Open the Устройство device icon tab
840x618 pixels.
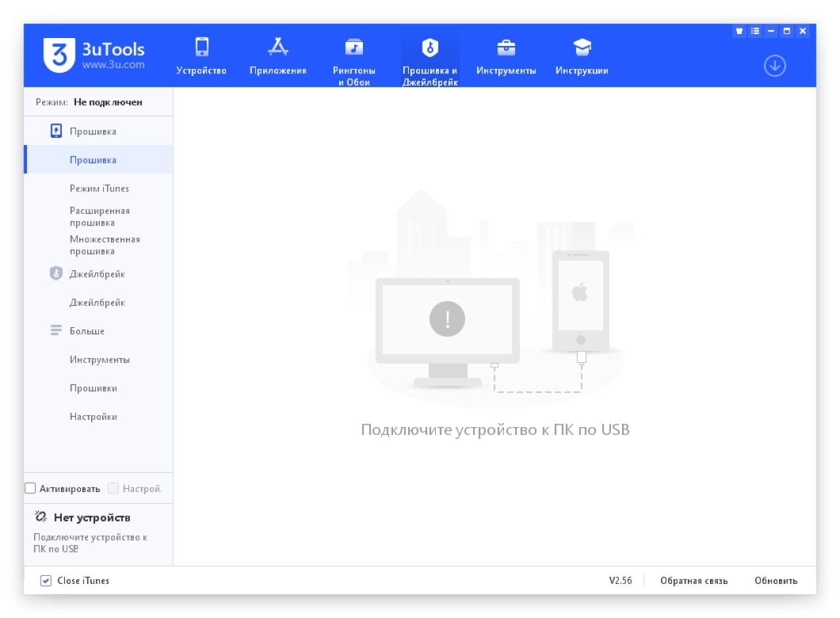[x=201, y=47]
